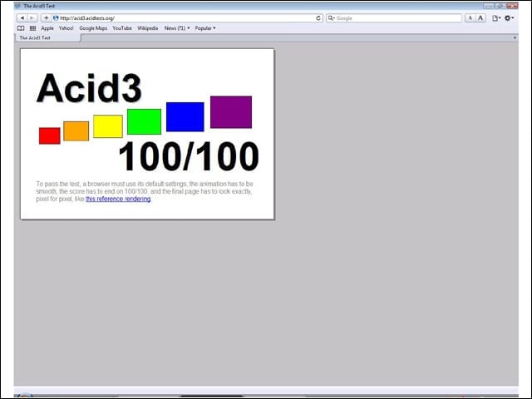Click the Acid3 heading text
Viewport: 532px width, 399px height.
[x=89, y=88]
